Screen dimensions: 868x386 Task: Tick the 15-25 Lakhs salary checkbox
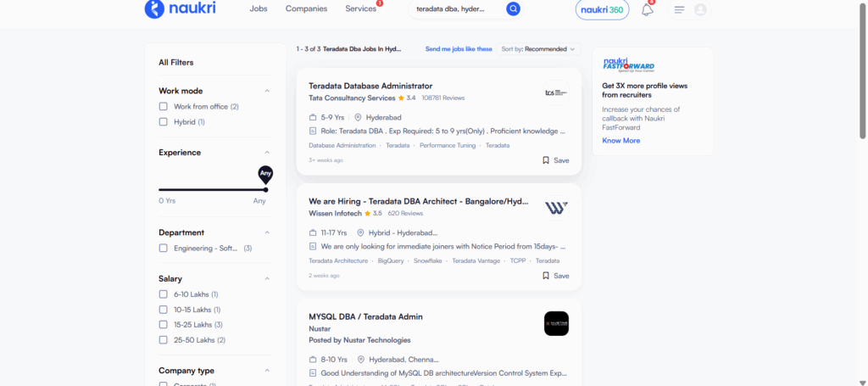tap(164, 325)
